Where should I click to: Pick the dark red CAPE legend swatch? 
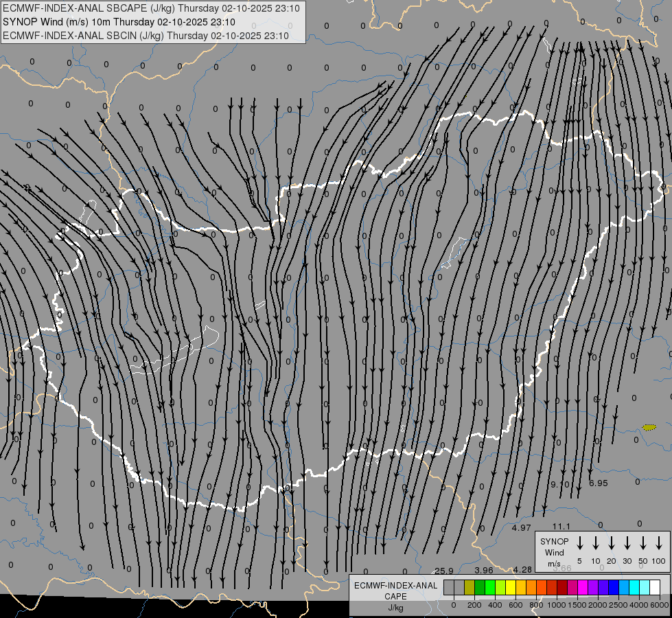[562, 587]
